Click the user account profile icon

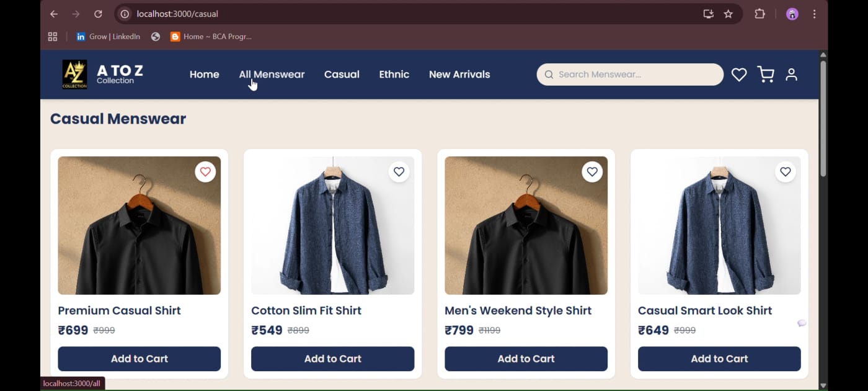(x=791, y=74)
